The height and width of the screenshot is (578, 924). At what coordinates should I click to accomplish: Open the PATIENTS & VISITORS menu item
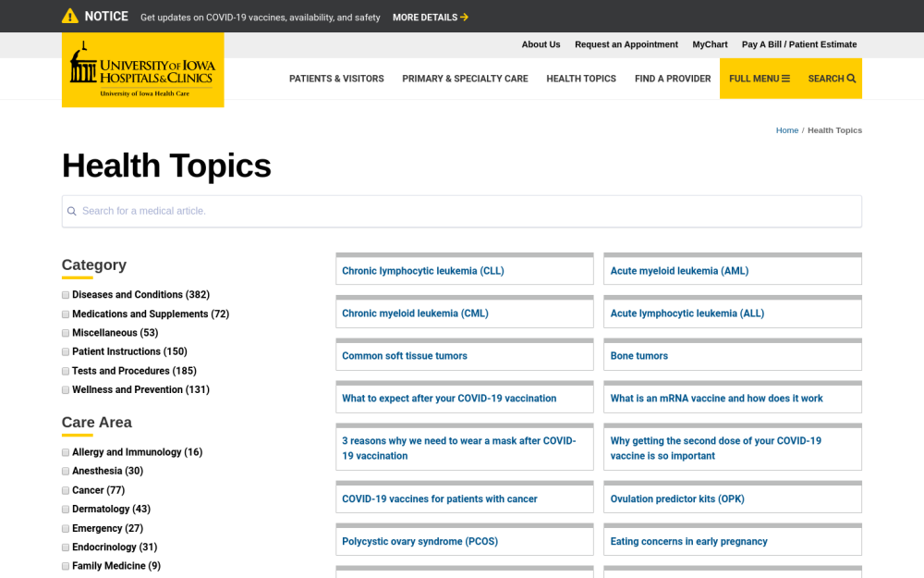(336, 79)
